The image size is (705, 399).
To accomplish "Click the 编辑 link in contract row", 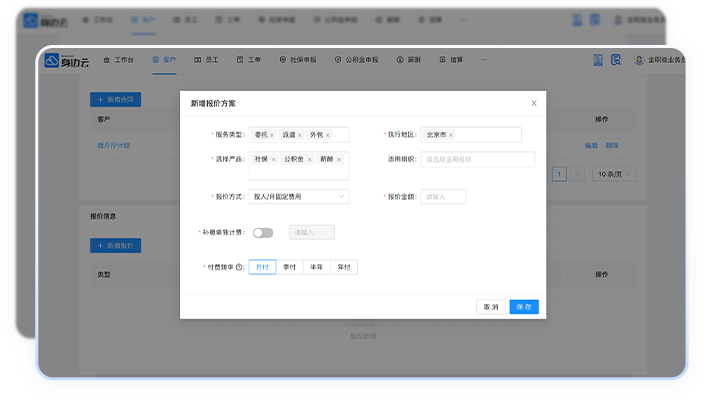I will (x=591, y=145).
